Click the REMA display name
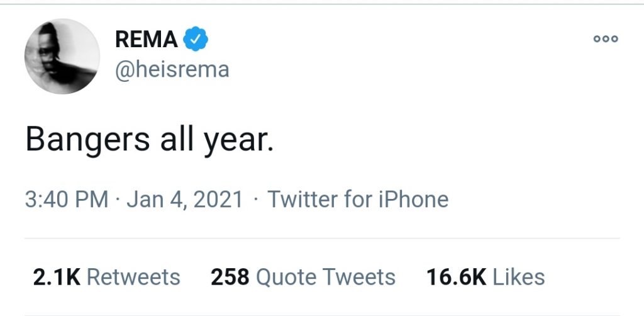644x316 pixels. coord(147,40)
